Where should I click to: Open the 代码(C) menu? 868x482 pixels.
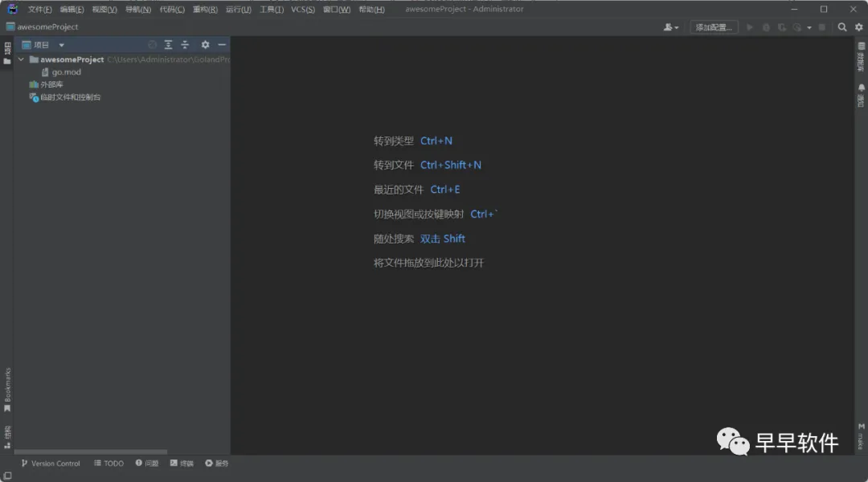(172, 10)
